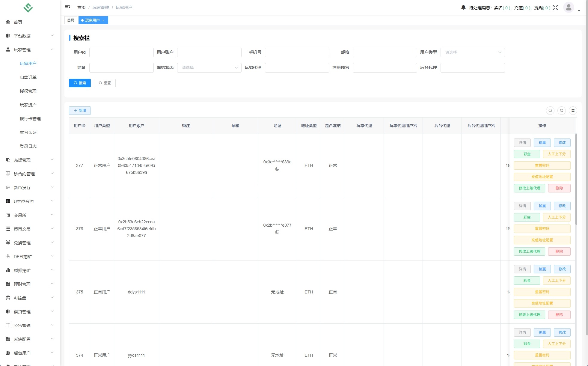Click 玩家管理 in the breadcrumb

(x=100, y=7)
